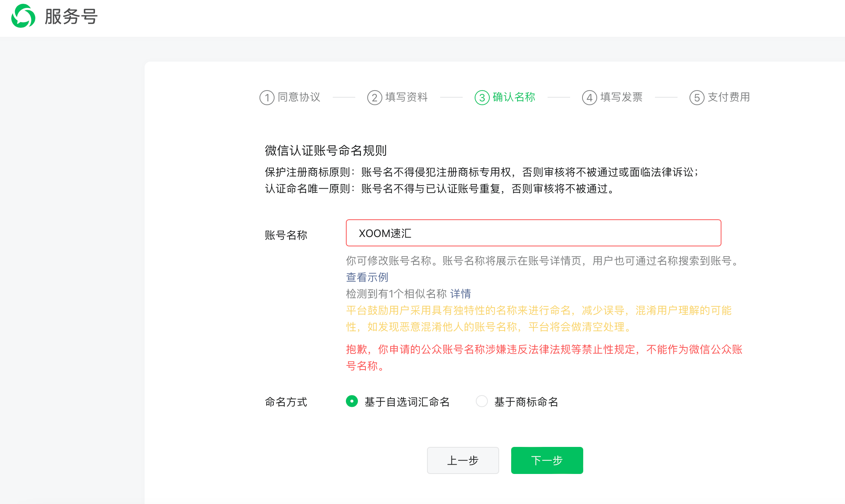Screen dimensions: 845x504
Task: Click the step 2 circle icon
Action: click(x=374, y=98)
